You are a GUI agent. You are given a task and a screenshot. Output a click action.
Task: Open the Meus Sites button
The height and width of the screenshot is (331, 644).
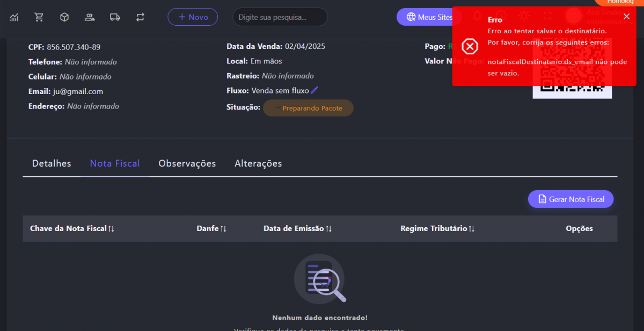pos(425,17)
